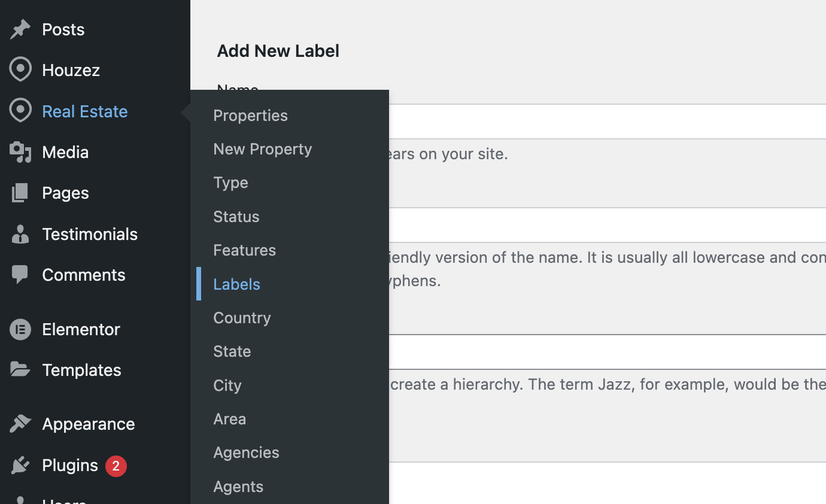The image size is (826, 504).
Task: Open Features from the flyout menu
Action: pos(244,250)
